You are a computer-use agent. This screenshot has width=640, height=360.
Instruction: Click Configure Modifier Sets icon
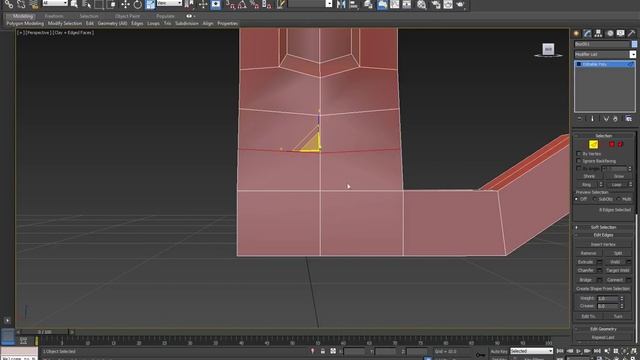(629, 119)
